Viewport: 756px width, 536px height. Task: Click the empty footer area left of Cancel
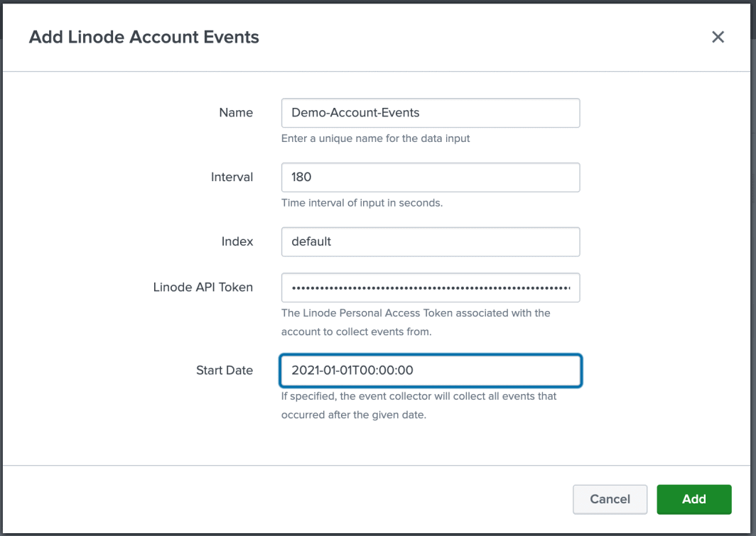coord(284,499)
